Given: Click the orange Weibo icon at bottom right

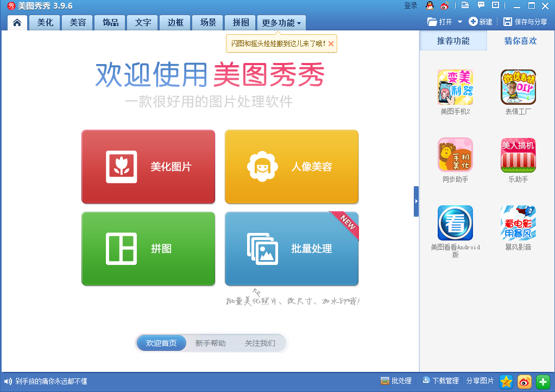Looking at the screenshot, I should coord(524,381).
